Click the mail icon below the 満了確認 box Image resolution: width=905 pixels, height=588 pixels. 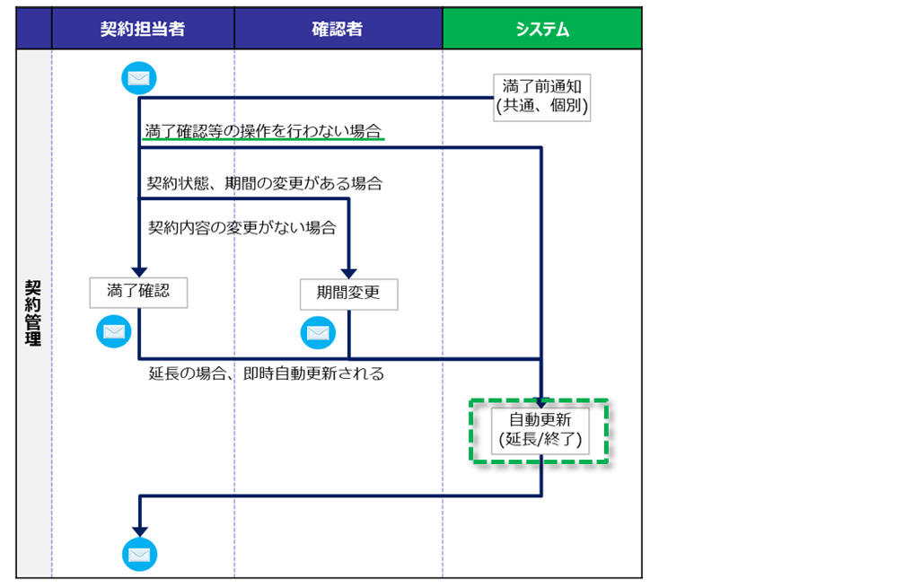click(x=113, y=331)
